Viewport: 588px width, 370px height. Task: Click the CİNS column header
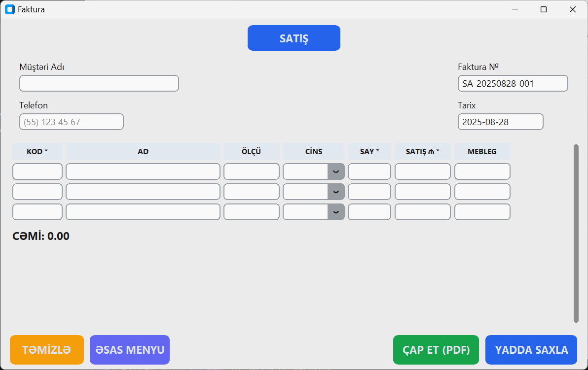[314, 151]
